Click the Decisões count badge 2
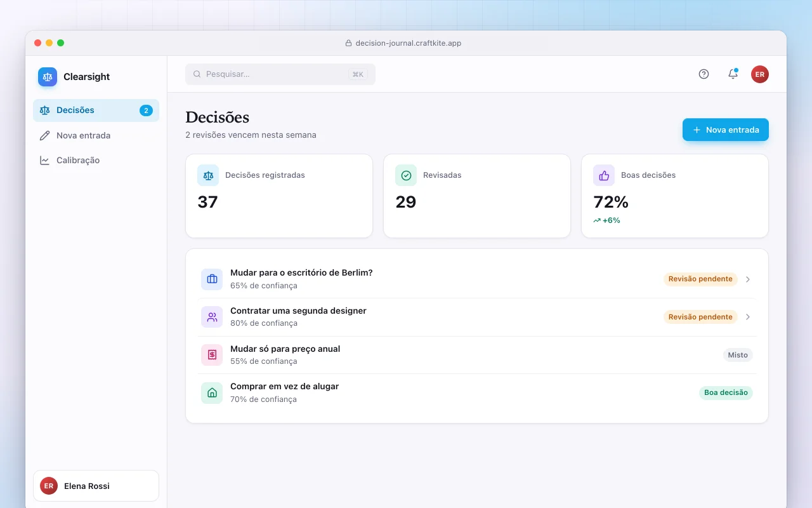 146,110
